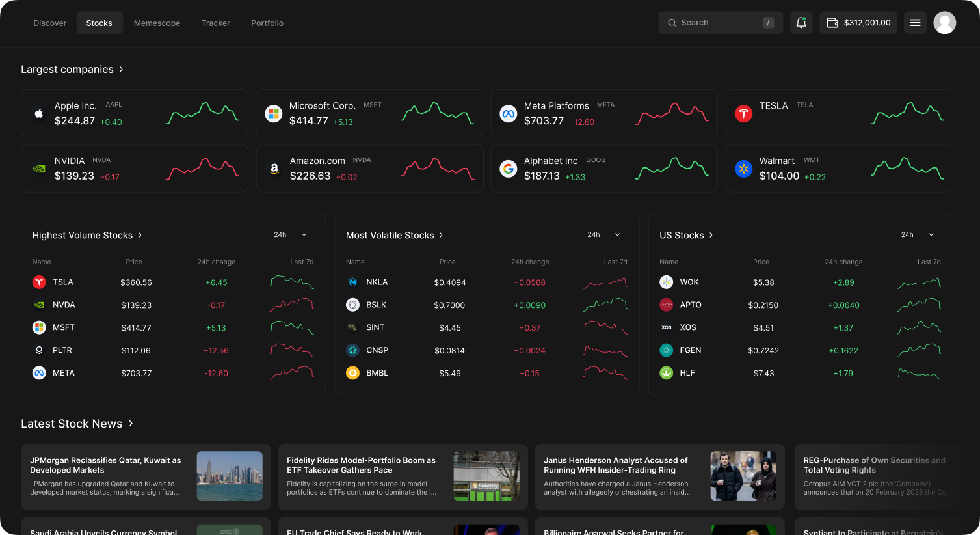Select the Stocks tab
Screen dimensions: 980x535
99,23
